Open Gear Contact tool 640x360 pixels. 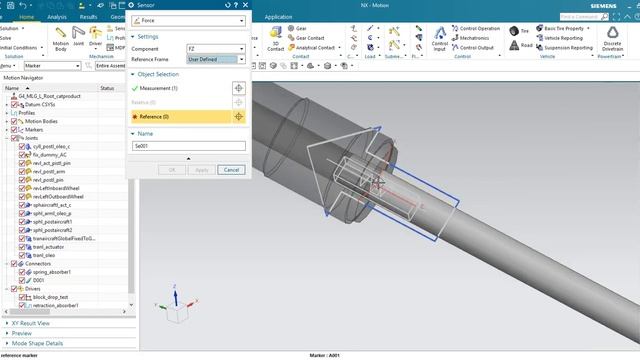(x=306, y=38)
